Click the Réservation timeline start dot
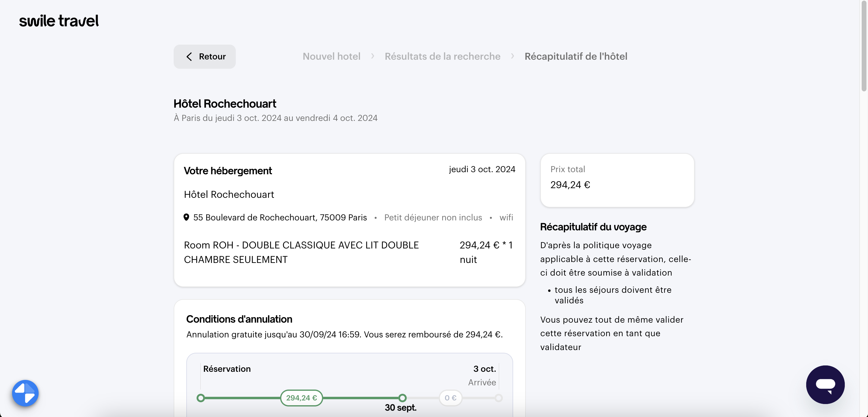The height and width of the screenshot is (417, 868). tap(200, 398)
